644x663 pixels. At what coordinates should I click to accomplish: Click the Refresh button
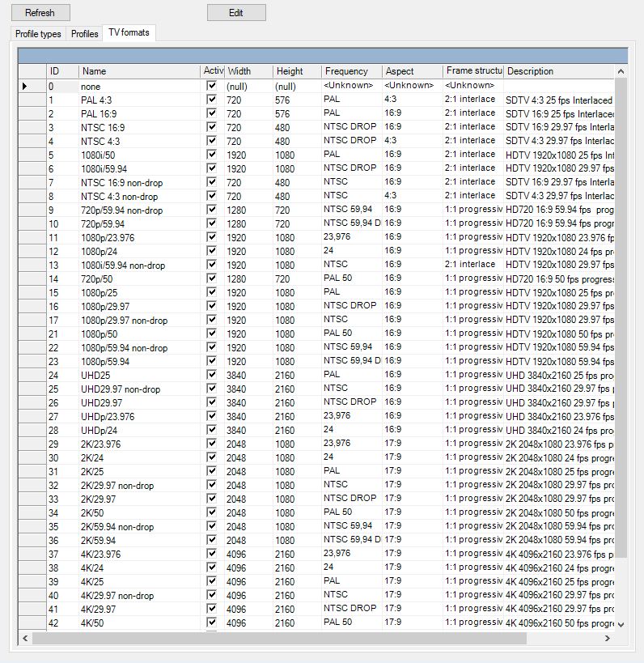(x=40, y=13)
